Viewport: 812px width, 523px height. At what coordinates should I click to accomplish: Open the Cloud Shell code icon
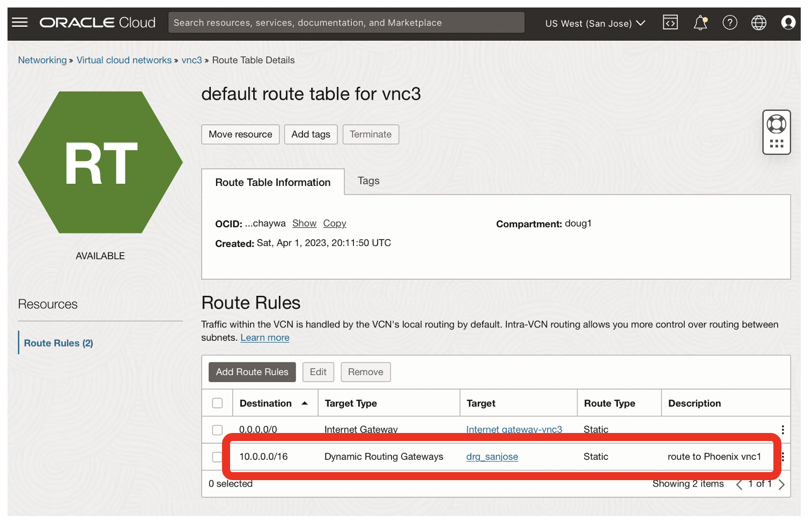tap(670, 22)
